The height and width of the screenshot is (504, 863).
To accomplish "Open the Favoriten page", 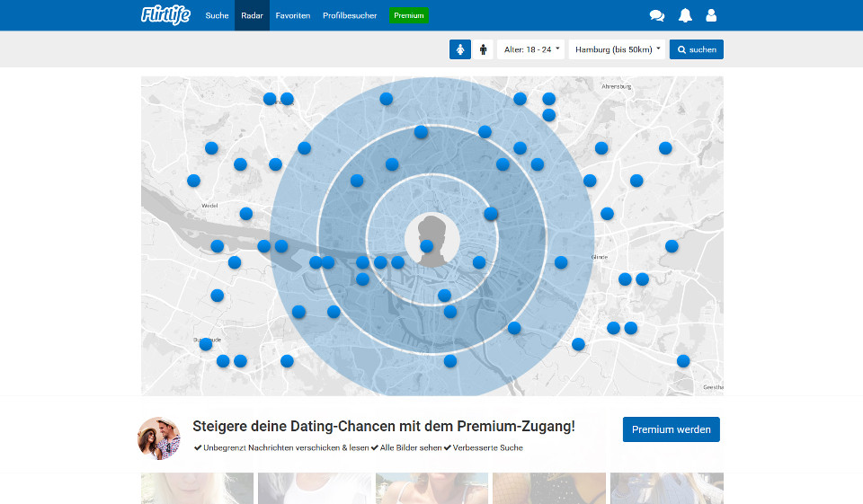I will point(293,15).
